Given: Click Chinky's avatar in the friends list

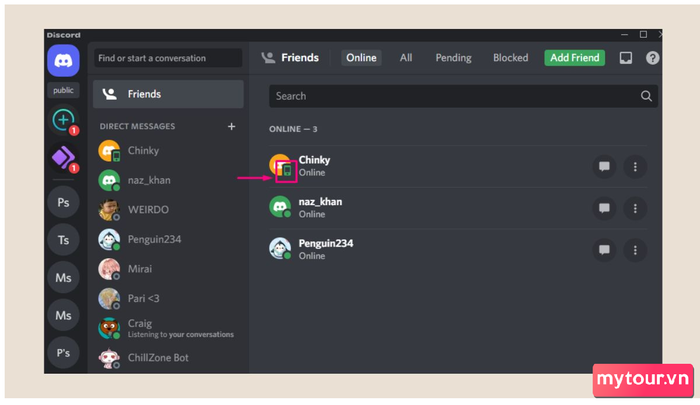Looking at the screenshot, I should tap(280, 165).
